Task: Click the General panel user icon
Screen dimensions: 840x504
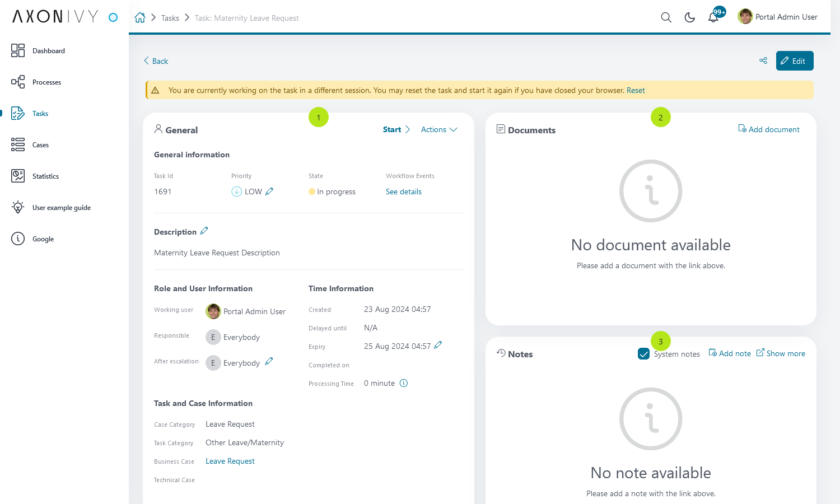Action: click(158, 129)
